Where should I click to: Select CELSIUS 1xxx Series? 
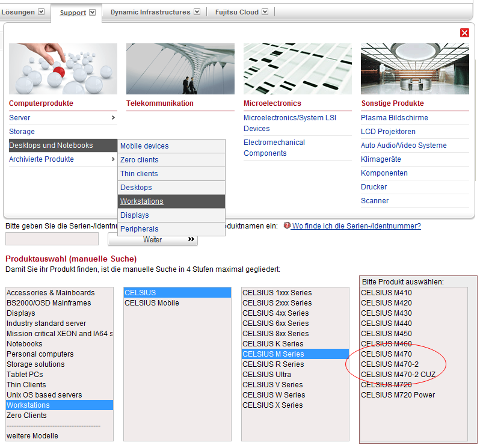click(x=295, y=292)
